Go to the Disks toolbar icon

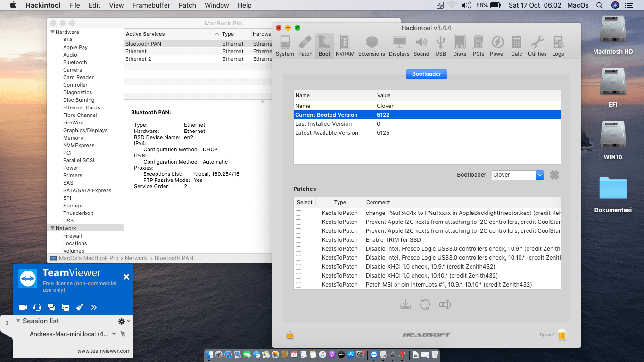(460, 46)
